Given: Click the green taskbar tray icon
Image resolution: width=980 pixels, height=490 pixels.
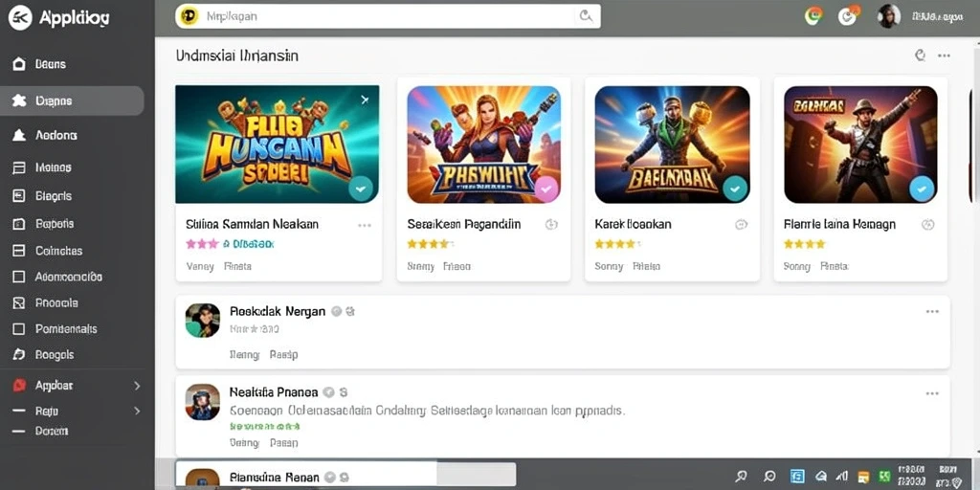Looking at the screenshot, I should (x=884, y=477).
